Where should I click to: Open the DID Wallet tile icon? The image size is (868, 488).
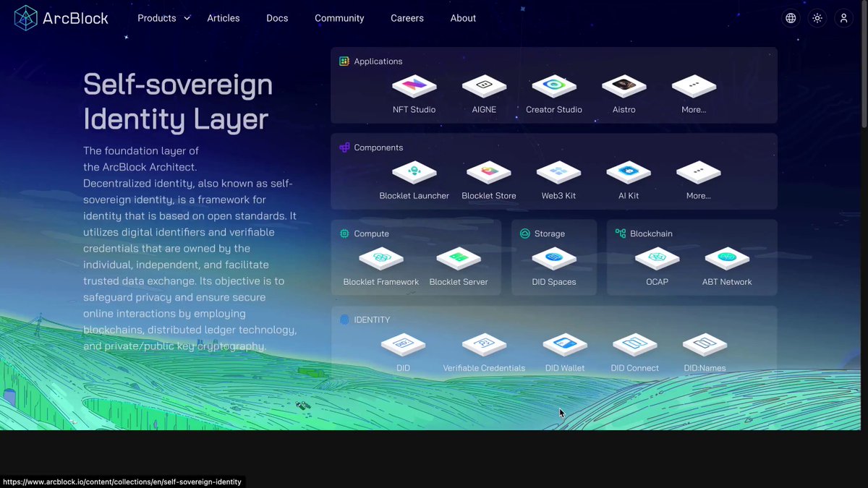click(x=565, y=344)
